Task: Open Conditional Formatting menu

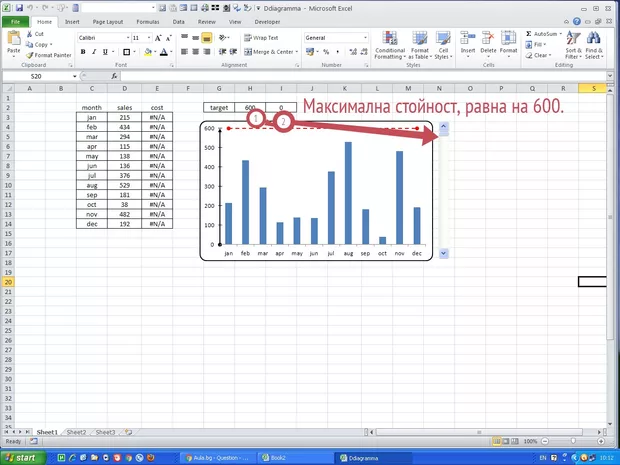Action: coord(390,44)
